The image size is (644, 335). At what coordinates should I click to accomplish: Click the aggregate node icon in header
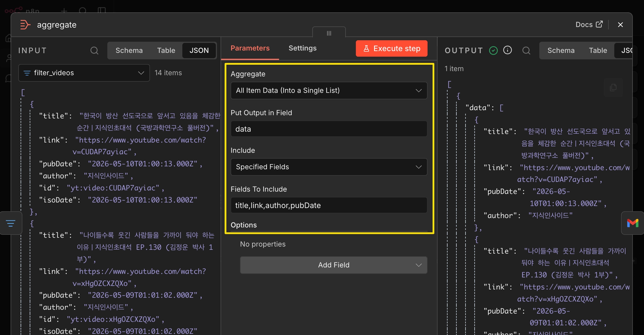[25, 25]
